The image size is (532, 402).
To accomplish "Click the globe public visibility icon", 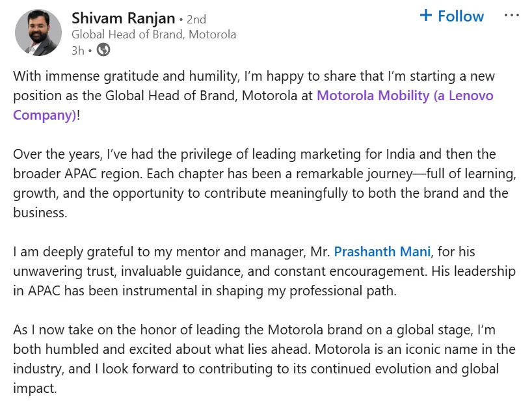I will (x=103, y=50).
